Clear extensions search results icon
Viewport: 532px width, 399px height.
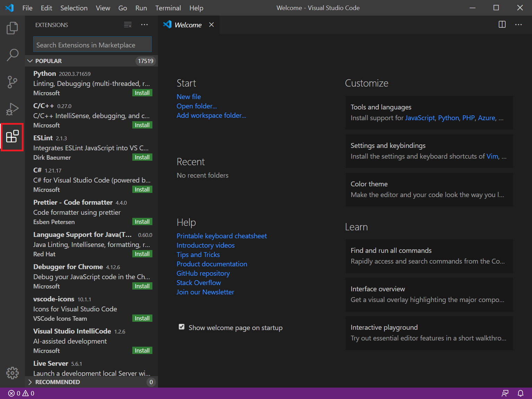(128, 25)
